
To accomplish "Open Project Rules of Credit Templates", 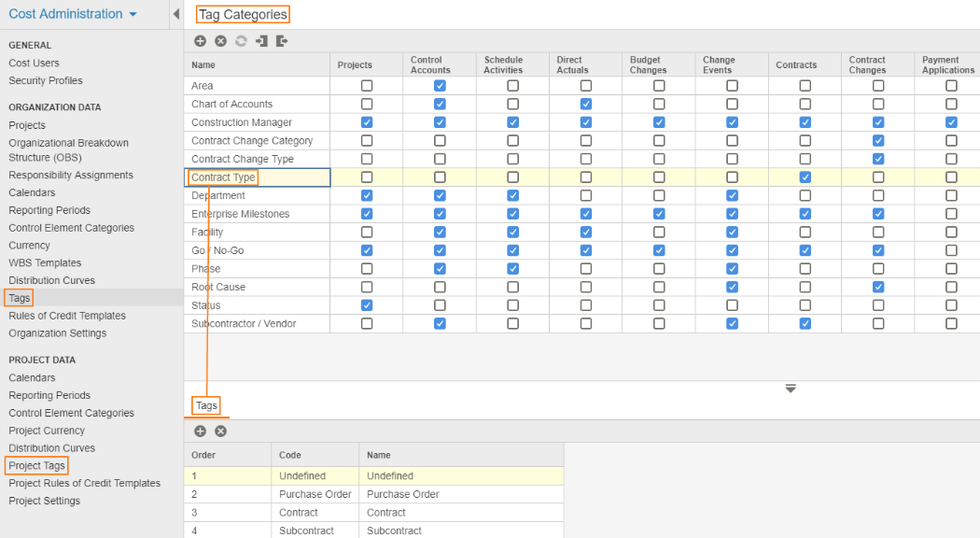I will tap(84, 483).
